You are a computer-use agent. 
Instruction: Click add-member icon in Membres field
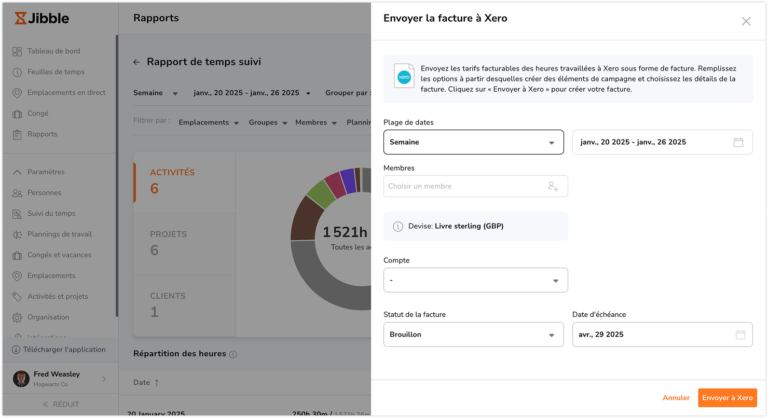tap(552, 186)
